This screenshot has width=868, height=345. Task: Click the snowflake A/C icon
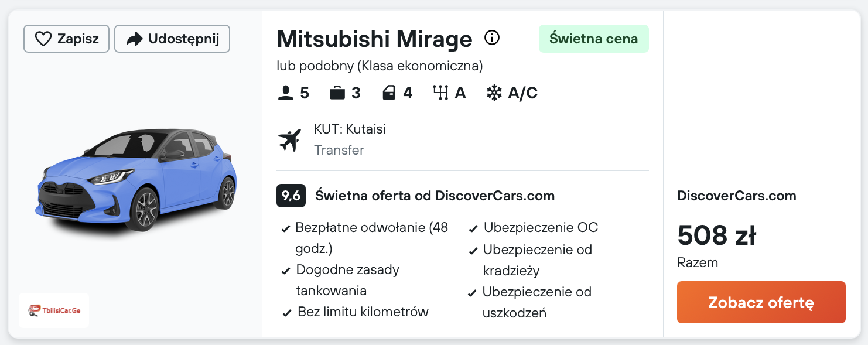point(494,93)
